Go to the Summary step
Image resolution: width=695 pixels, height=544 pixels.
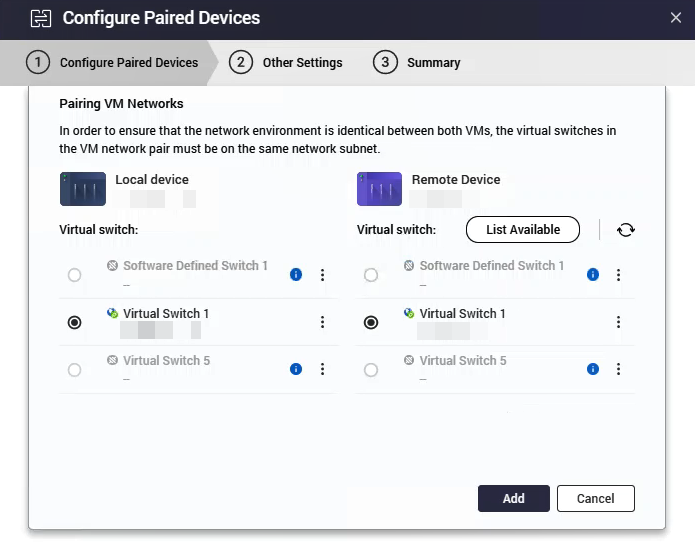coord(418,62)
